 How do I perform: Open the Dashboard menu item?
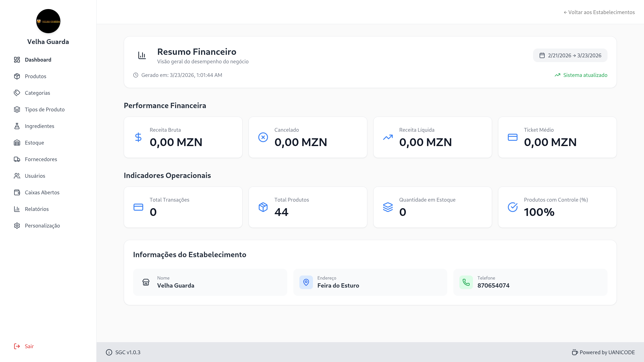38,60
